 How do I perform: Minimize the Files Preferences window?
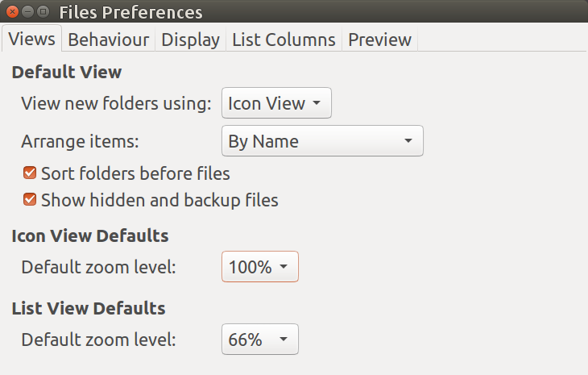[28, 12]
